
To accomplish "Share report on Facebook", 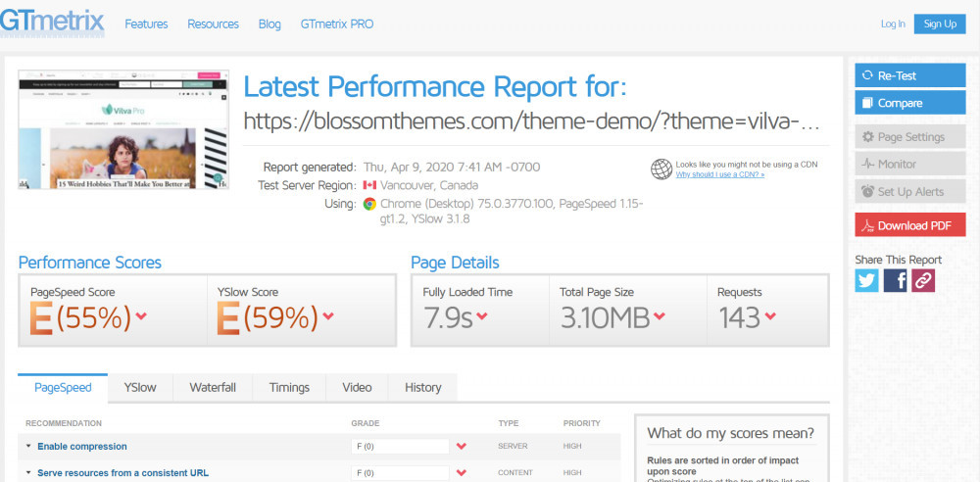I will tap(895, 280).
